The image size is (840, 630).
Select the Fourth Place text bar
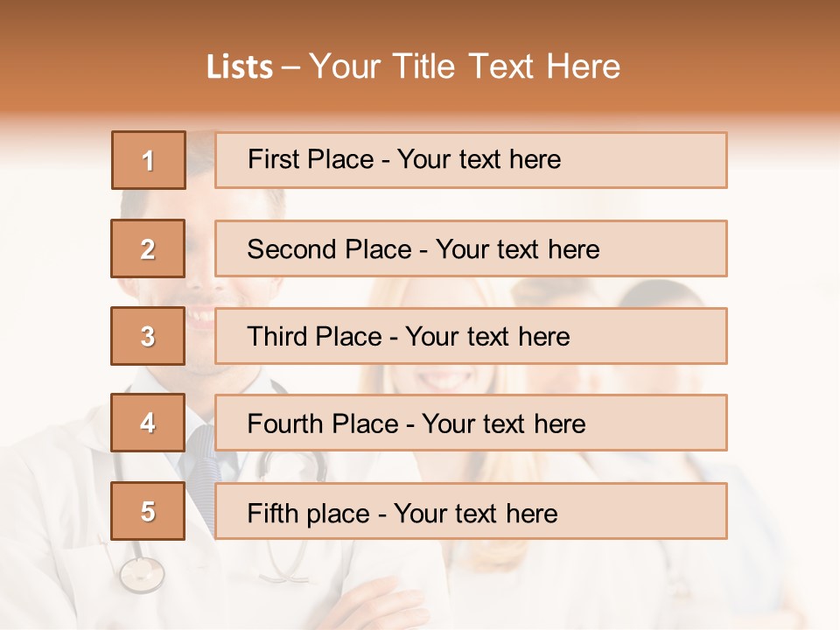pyautogui.click(x=471, y=423)
